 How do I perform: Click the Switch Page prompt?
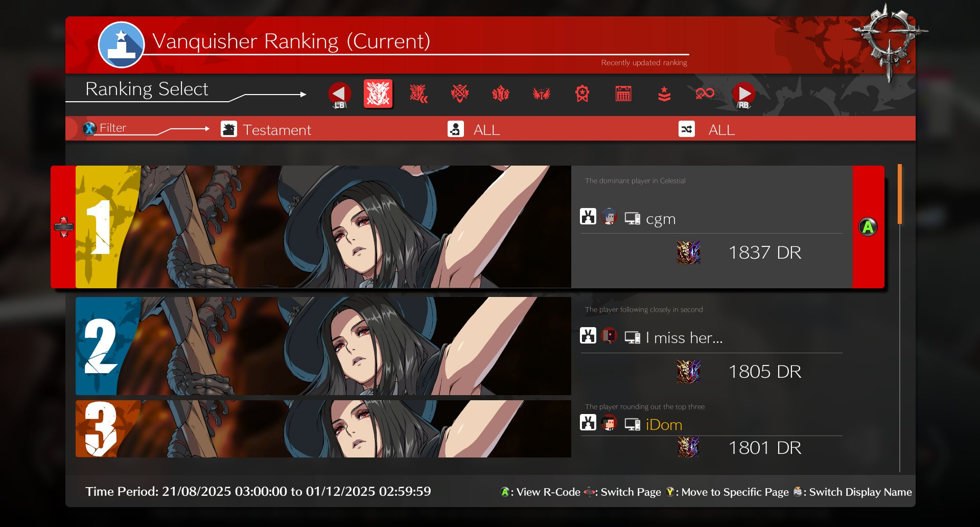622,492
